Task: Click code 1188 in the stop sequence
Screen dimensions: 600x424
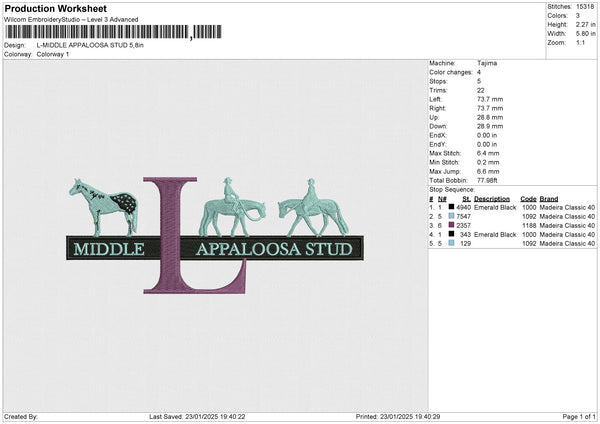Action: 529,225
